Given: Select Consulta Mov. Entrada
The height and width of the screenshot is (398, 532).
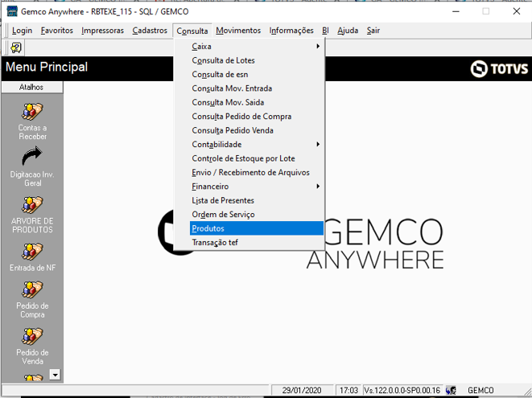Looking at the screenshot, I should [x=257, y=88].
